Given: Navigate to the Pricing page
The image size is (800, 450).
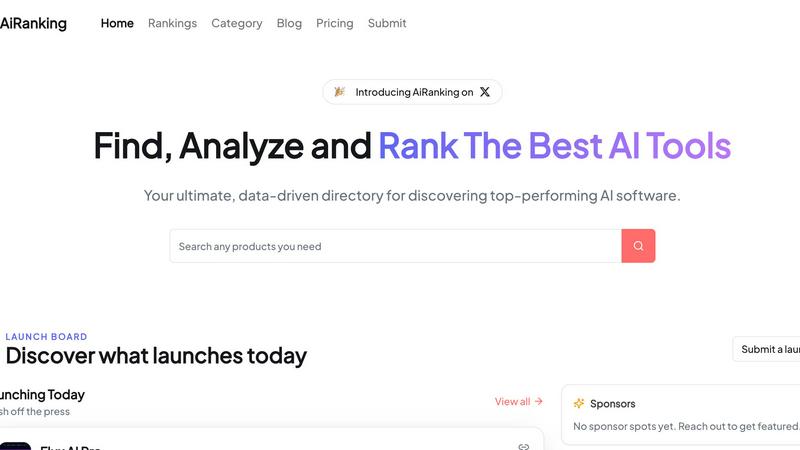Looking at the screenshot, I should pyautogui.click(x=334, y=23).
